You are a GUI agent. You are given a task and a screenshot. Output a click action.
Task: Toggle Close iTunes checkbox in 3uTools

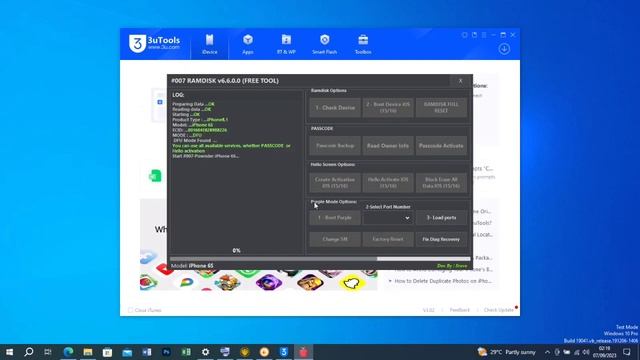(131, 310)
